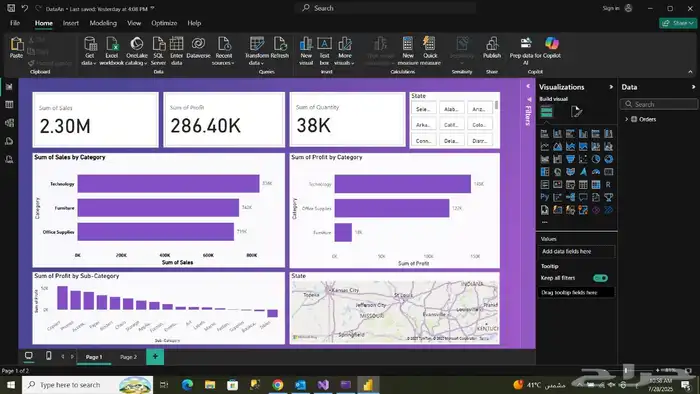Click the Undo arrow in title bar

tap(25, 8)
